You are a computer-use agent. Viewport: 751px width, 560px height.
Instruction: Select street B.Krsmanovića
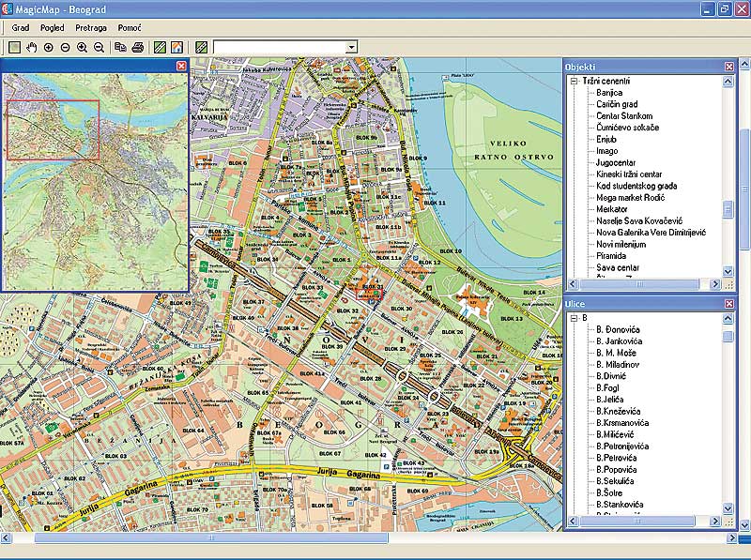tap(622, 423)
